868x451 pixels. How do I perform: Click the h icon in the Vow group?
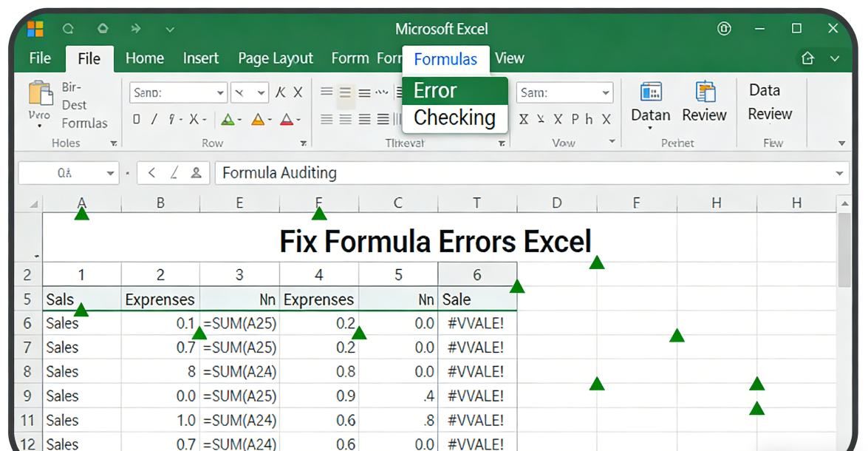(x=589, y=119)
